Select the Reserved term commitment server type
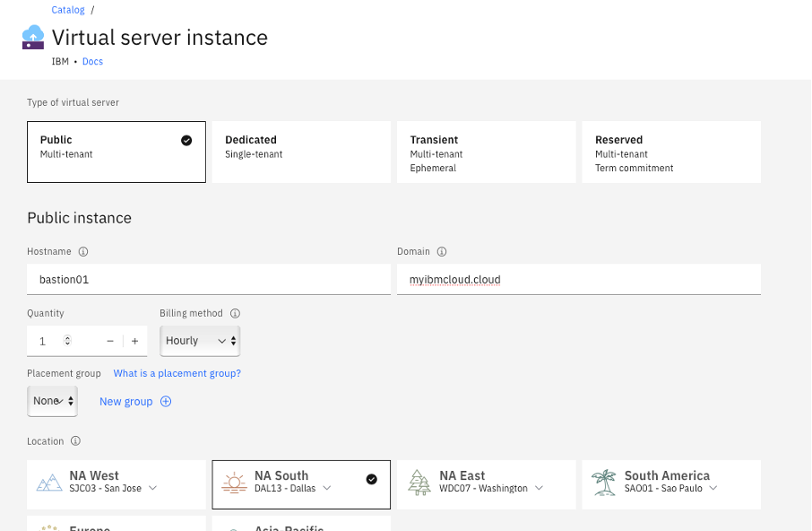The height and width of the screenshot is (531, 812). (x=671, y=152)
